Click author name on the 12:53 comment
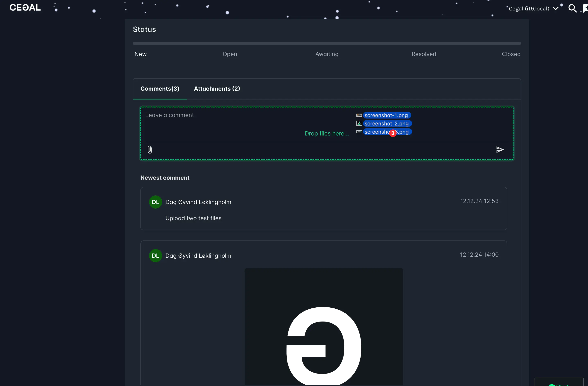Viewport: 588px width, 386px height. (x=198, y=202)
